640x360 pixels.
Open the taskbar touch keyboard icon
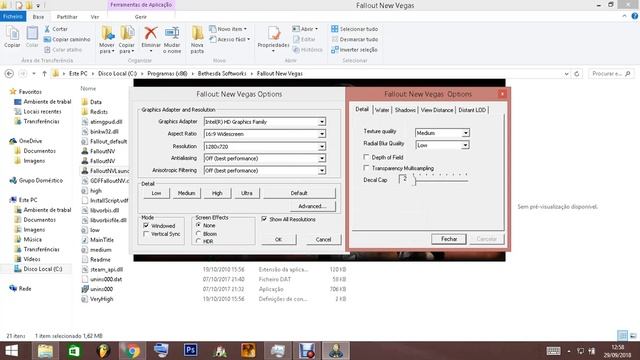pyautogui.click(x=553, y=351)
